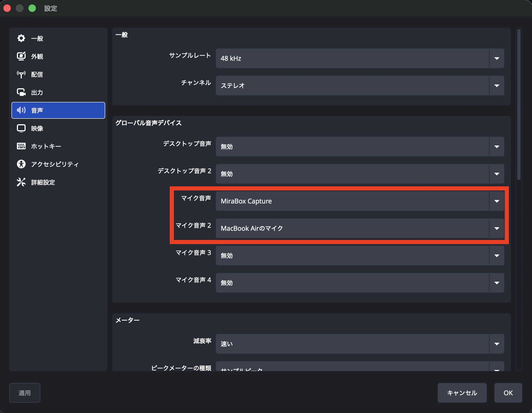Image resolution: width=532 pixels, height=413 pixels.
Task: Click the 出力 output icon
Action: click(21, 92)
